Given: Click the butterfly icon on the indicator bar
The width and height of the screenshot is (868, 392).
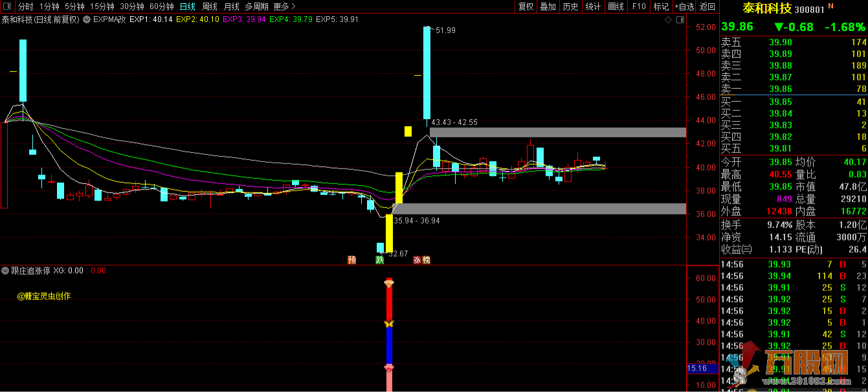Looking at the screenshot, I should pyautogui.click(x=388, y=323).
